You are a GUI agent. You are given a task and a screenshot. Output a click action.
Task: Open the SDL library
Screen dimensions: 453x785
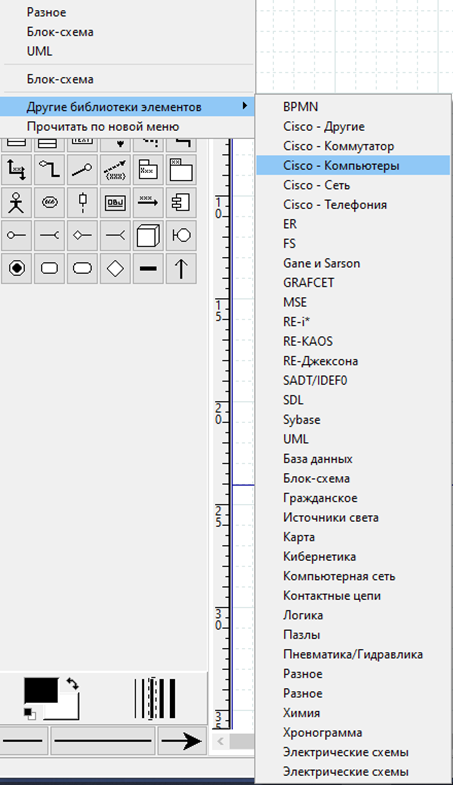(x=353, y=400)
